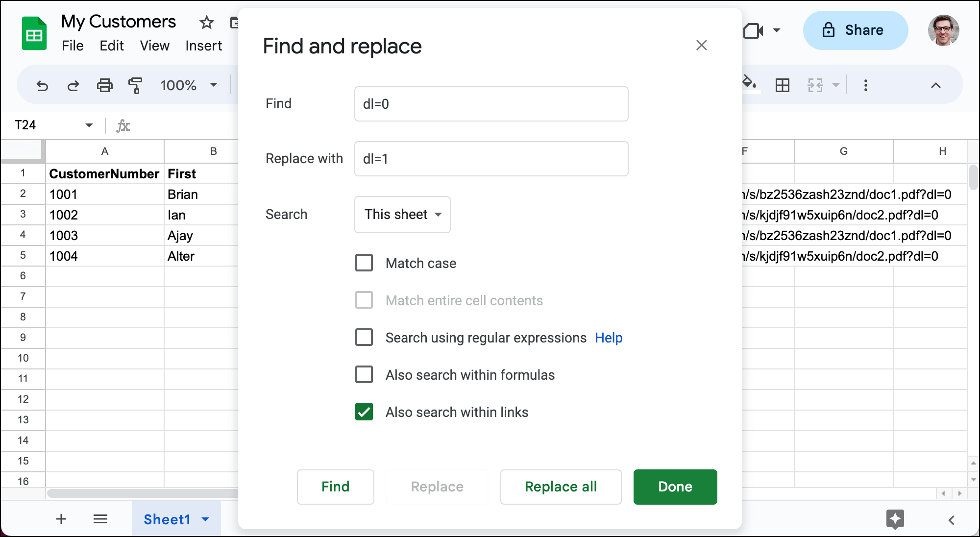Screen dimensions: 980x537
Task: Select the CustomerNumber header cell
Action: pos(104,174)
